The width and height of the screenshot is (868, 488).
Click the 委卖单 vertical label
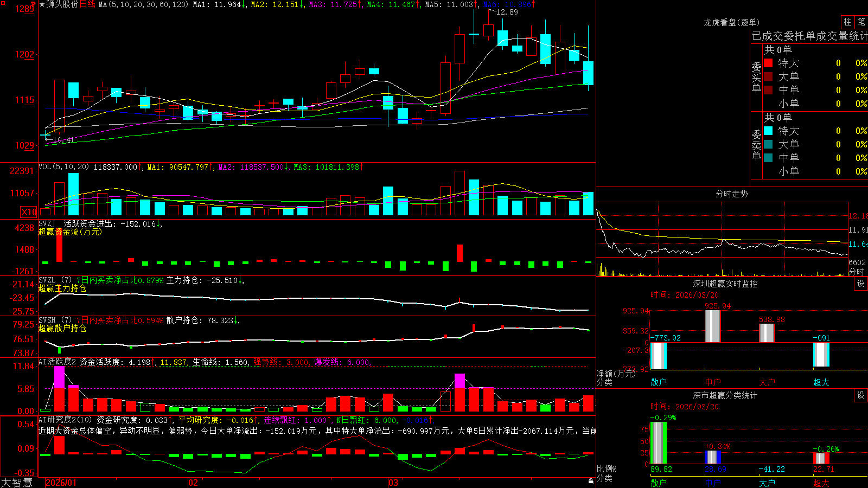[756, 145]
